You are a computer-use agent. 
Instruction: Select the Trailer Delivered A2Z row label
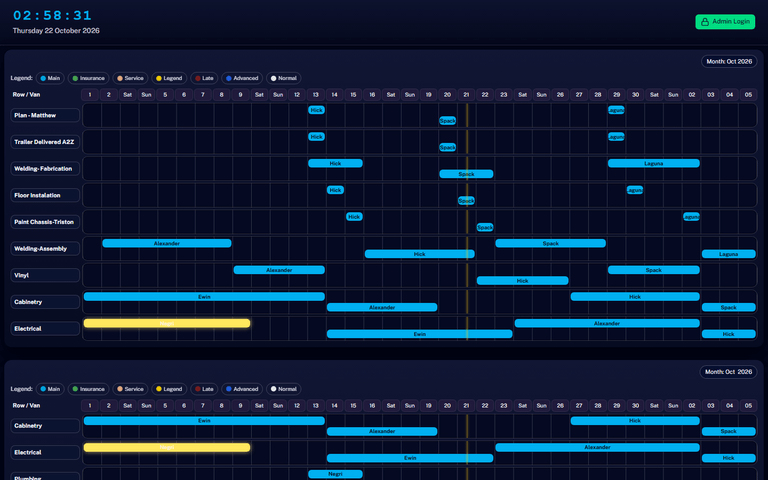(x=45, y=142)
